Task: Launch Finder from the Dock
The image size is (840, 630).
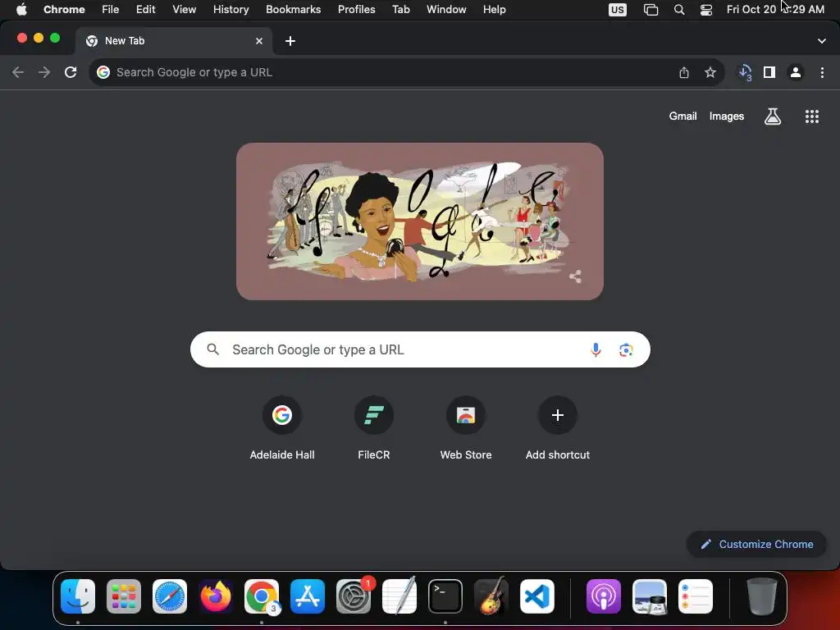Action: pos(78,596)
